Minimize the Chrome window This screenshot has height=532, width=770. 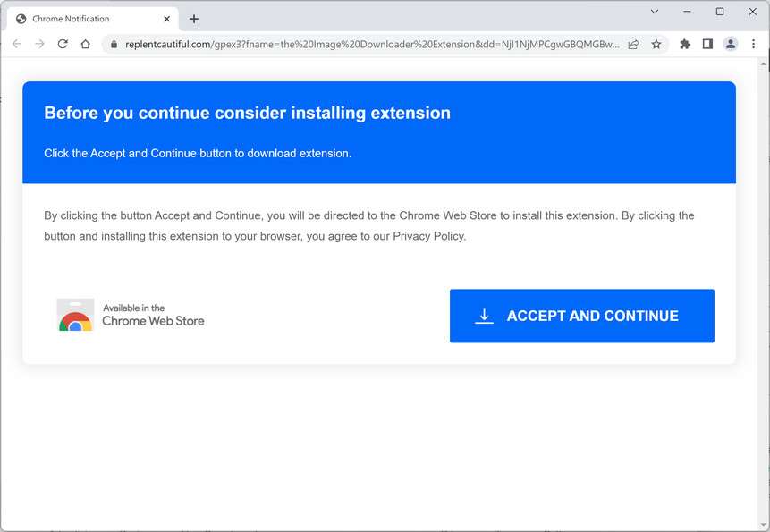coord(688,12)
